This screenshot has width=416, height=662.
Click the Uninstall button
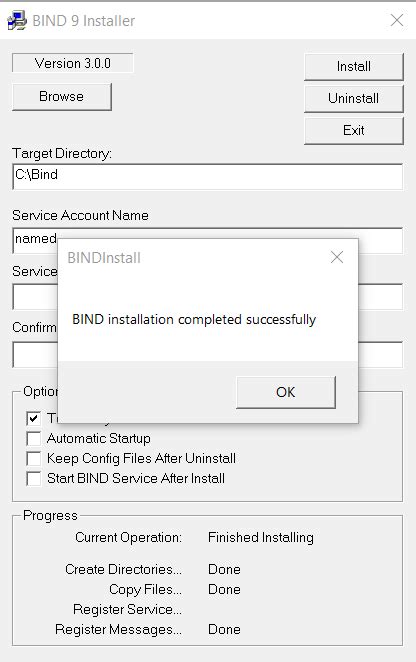click(x=354, y=98)
